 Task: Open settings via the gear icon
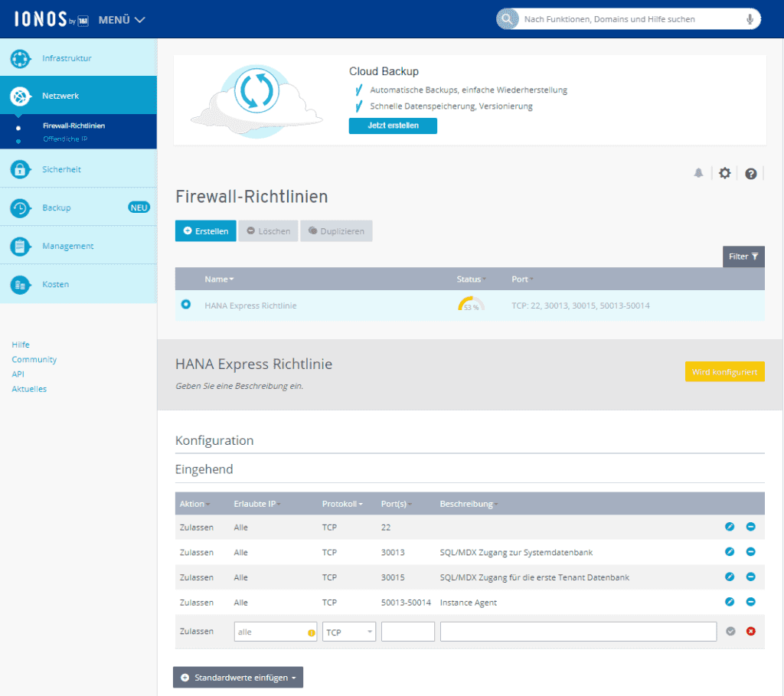tap(724, 173)
